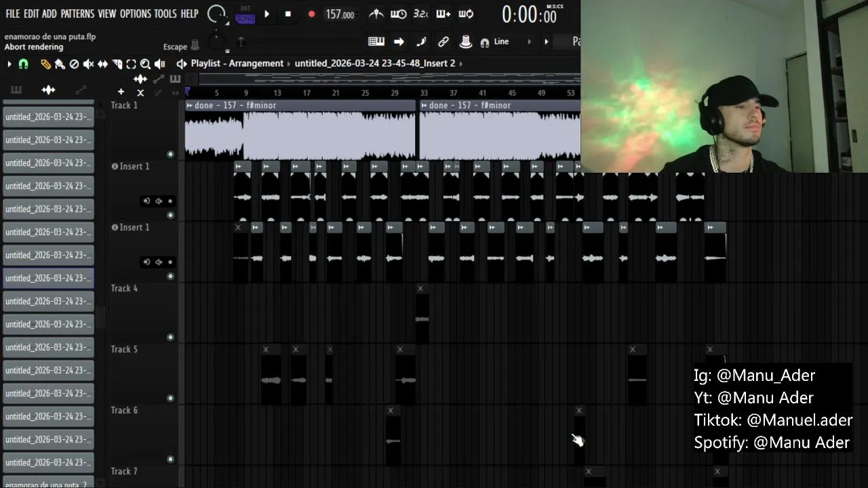The image size is (868, 488).
Task: Click the typing keyboard to piano icon
Action: click(x=376, y=41)
